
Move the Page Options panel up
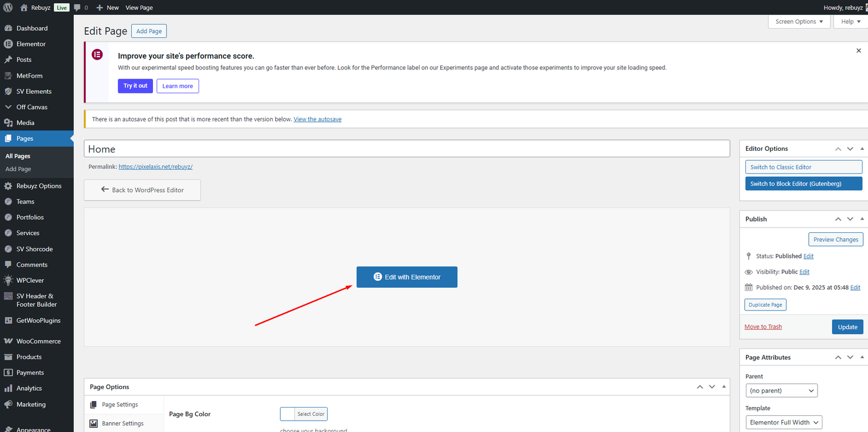(x=700, y=387)
